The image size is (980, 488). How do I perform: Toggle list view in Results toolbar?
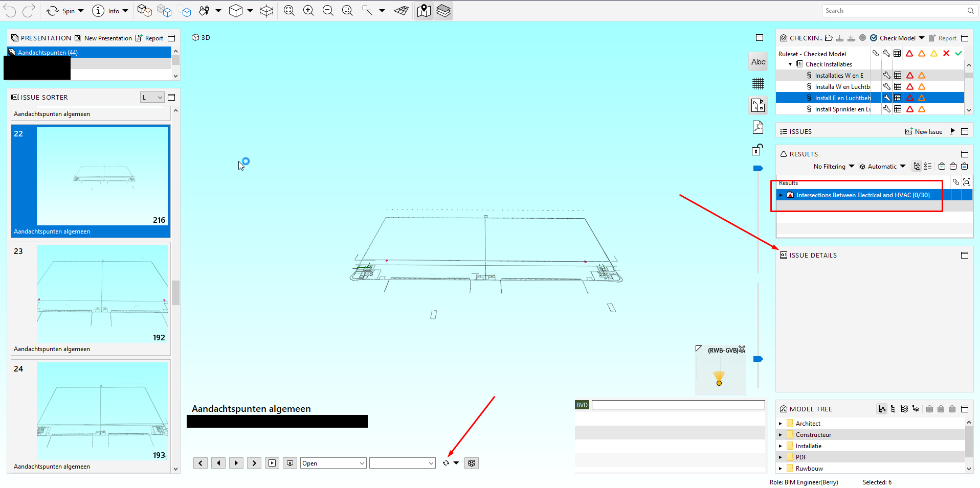[928, 166]
